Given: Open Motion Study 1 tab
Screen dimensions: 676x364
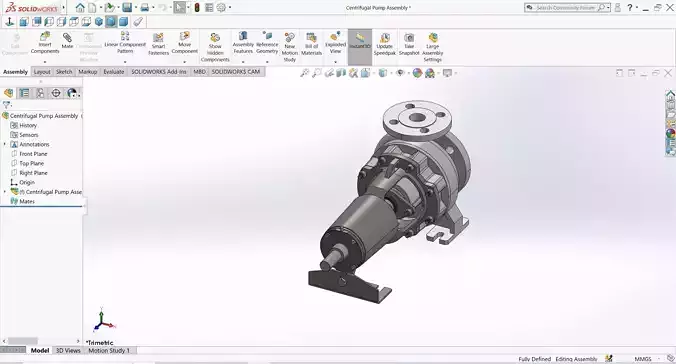Looking at the screenshot, I should click(x=109, y=351).
